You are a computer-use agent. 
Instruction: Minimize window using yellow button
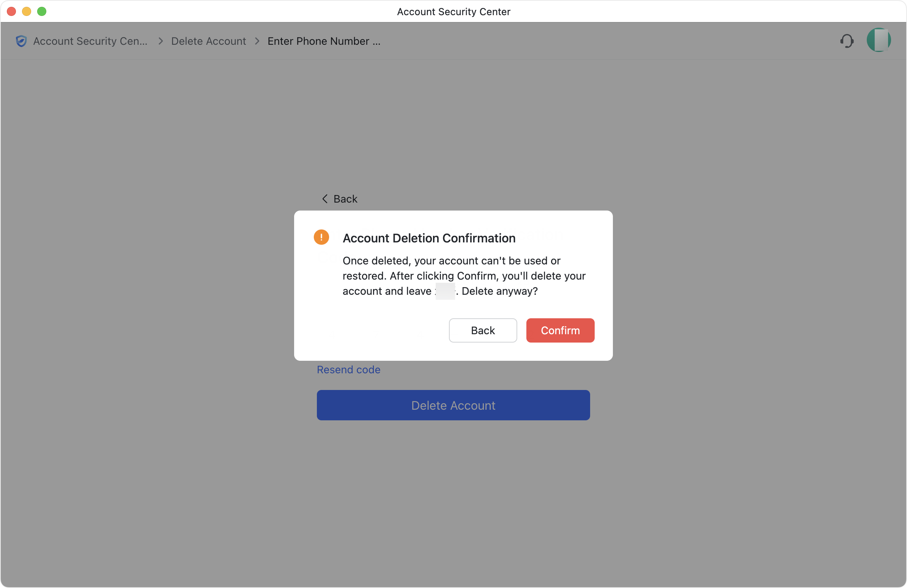(26, 11)
